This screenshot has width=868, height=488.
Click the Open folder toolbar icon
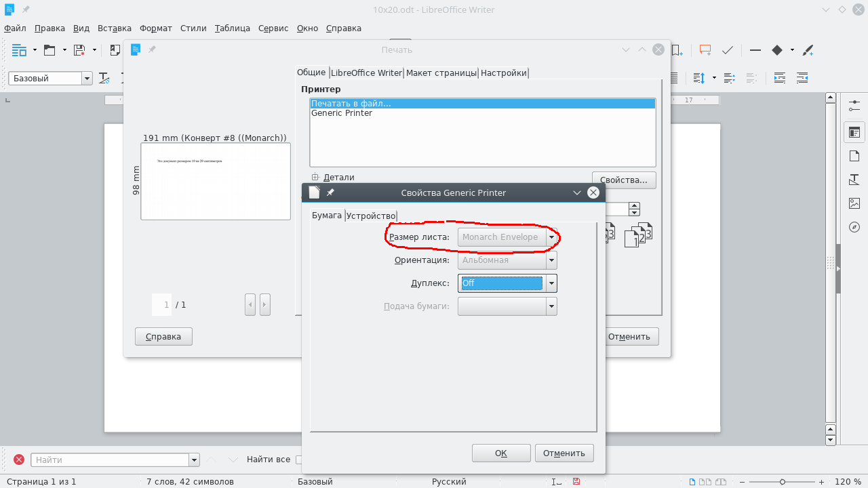50,50
